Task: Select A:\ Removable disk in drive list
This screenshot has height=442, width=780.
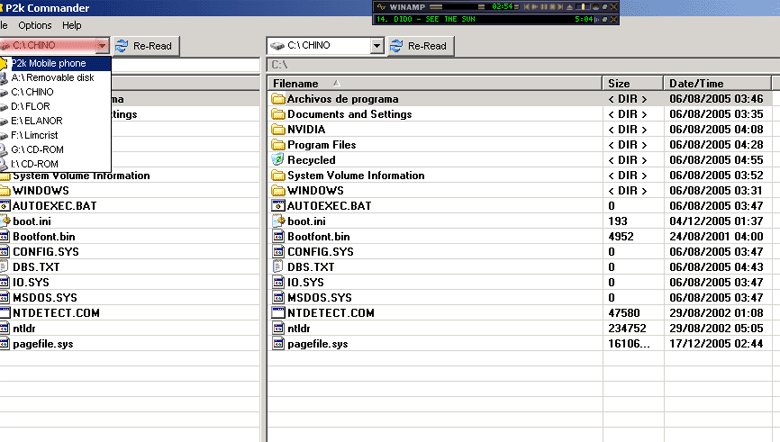Action: pos(55,78)
